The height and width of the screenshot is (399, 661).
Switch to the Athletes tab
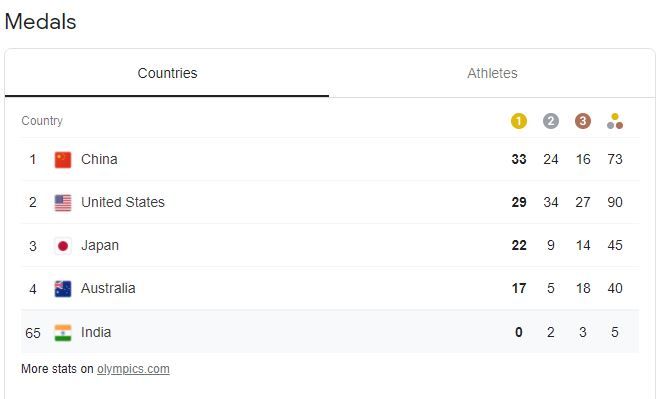(x=492, y=73)
